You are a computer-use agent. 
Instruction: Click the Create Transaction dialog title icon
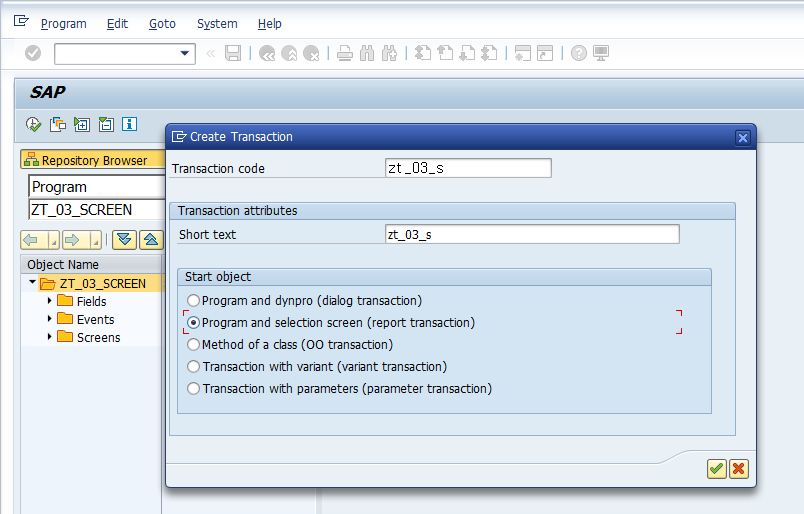(x=179, y=136)
